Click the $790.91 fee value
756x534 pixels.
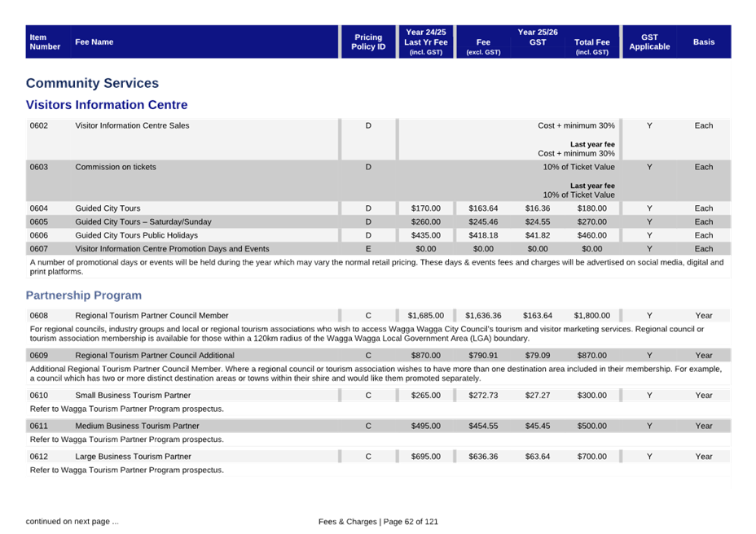coord(483,355)
